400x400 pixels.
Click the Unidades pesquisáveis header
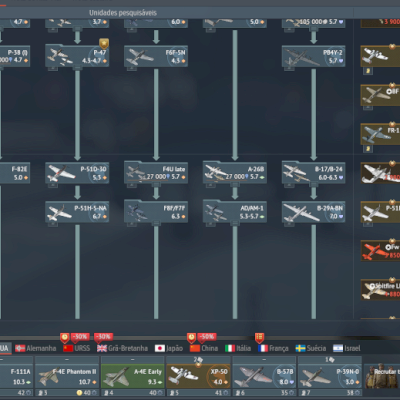[123, 13]
